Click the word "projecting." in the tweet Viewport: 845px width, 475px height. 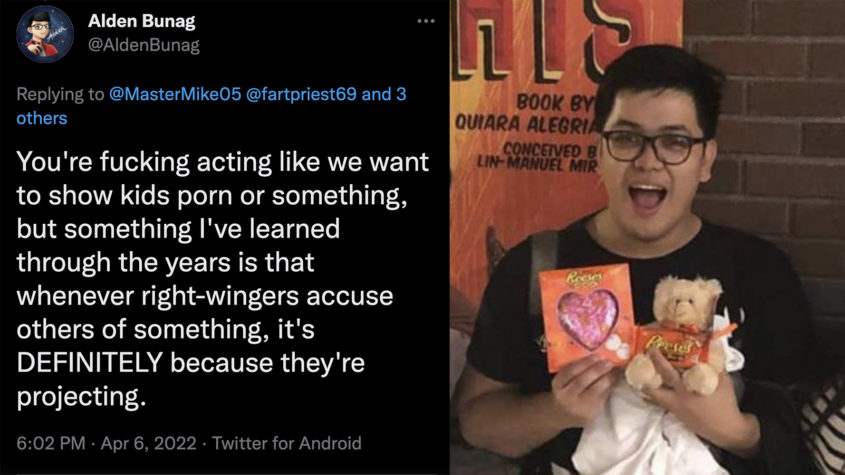(x=81, y=397)
